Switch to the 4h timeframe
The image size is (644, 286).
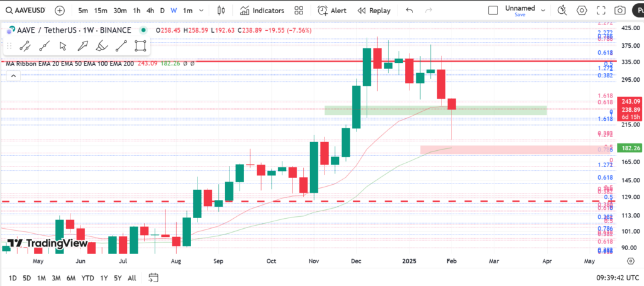(x=150, y=11)
